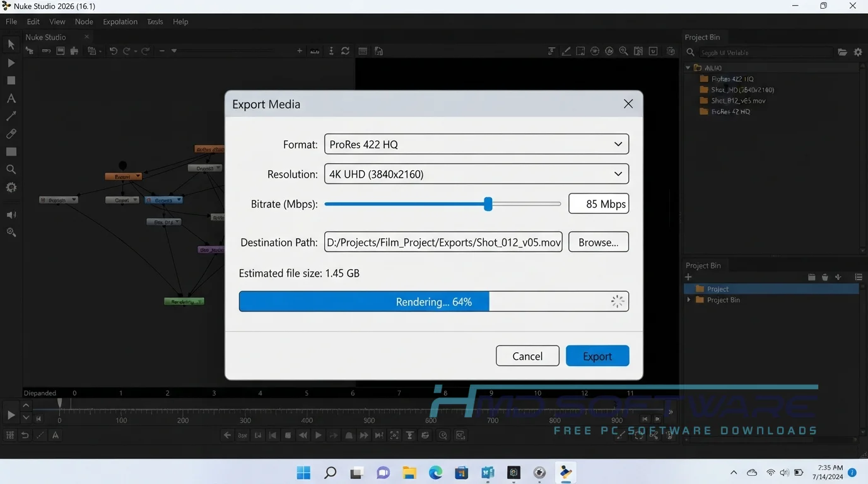Open the Resolution dropdown showing 4K UHD
Image resolution: width=868 pixels, height=484 pixels.
476,174
